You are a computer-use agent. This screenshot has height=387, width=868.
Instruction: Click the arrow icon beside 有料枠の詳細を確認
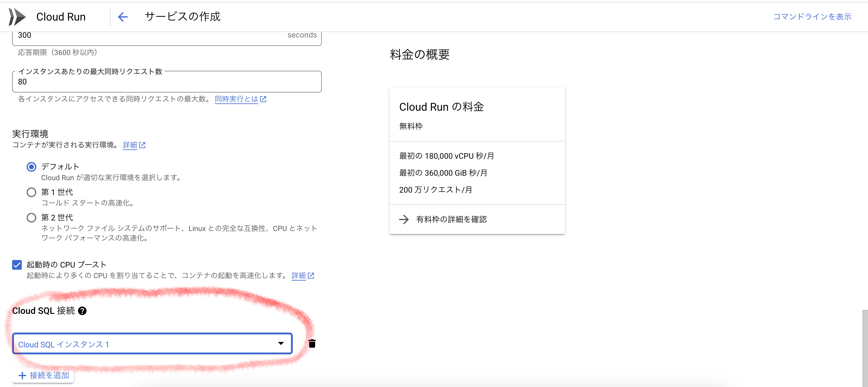pyautogui.click(x=404, y=219)
